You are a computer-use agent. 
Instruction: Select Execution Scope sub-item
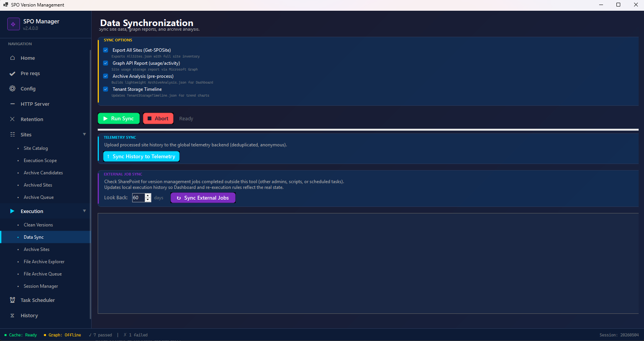point(45,161)
